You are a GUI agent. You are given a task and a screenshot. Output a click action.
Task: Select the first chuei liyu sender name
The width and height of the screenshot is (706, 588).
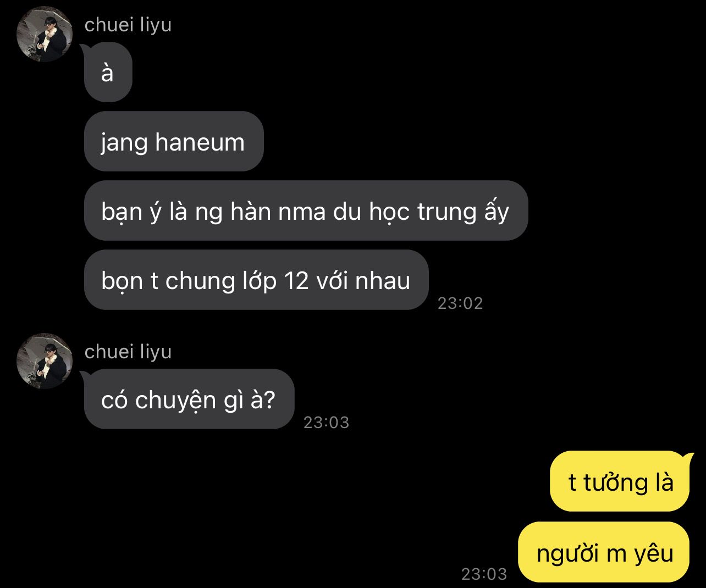[128, 25]
